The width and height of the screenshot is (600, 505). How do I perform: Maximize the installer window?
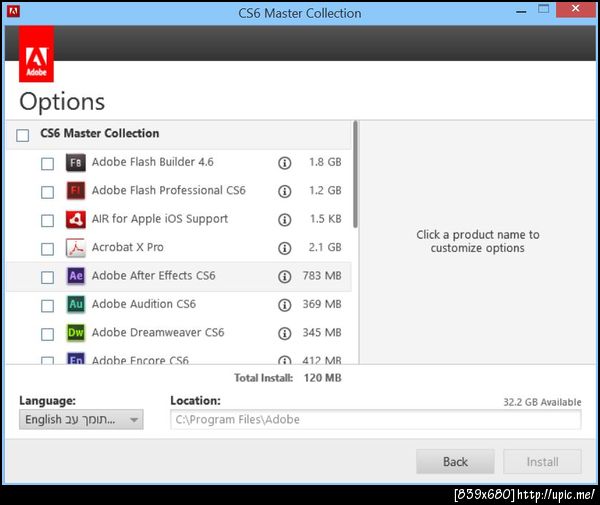(543, 9)
